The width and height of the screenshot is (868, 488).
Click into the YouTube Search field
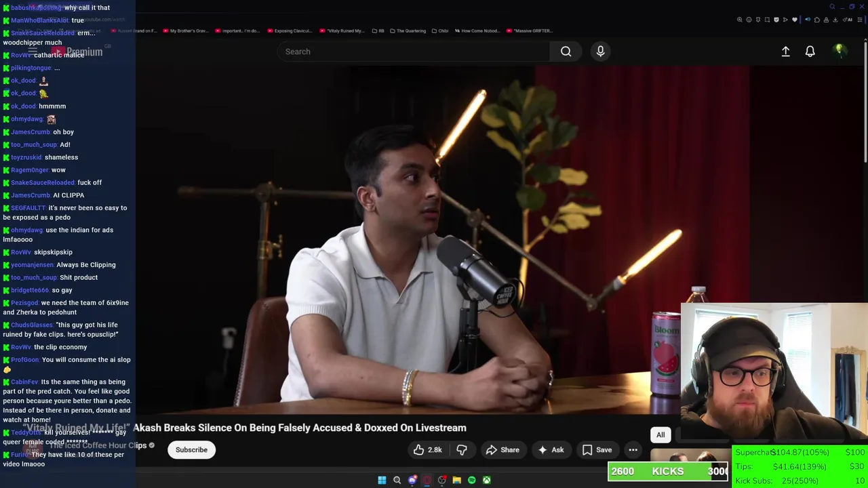click(414, 52)
